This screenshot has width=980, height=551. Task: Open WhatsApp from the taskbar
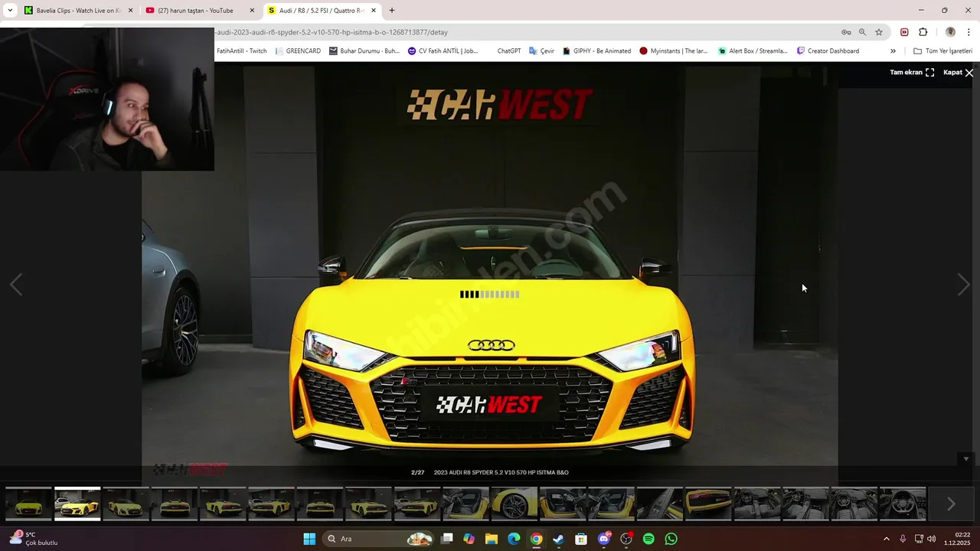(671, 539)
